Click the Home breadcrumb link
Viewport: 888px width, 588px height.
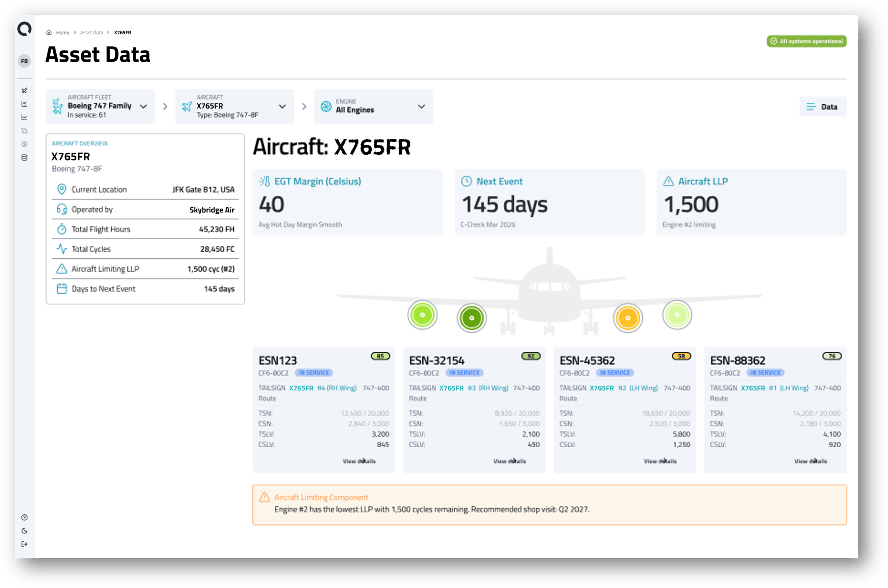coord(62,32)
